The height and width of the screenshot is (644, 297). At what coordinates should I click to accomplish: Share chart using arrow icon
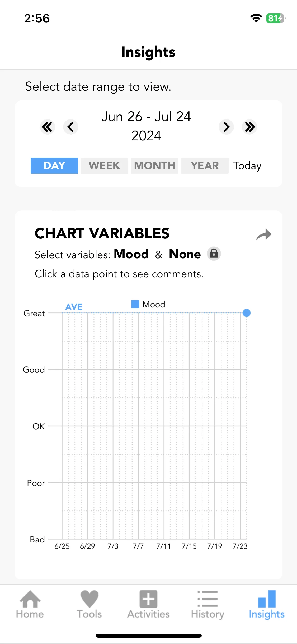[x=264, y=234]
